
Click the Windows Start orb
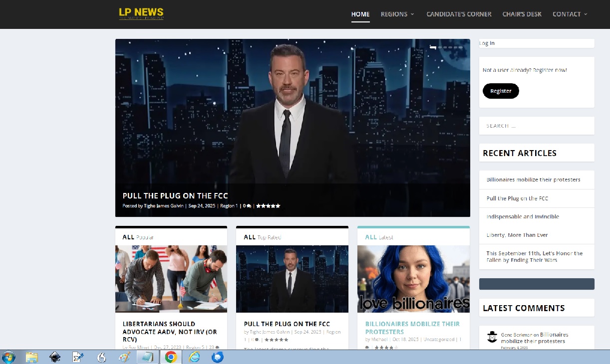tap(8, 357)
